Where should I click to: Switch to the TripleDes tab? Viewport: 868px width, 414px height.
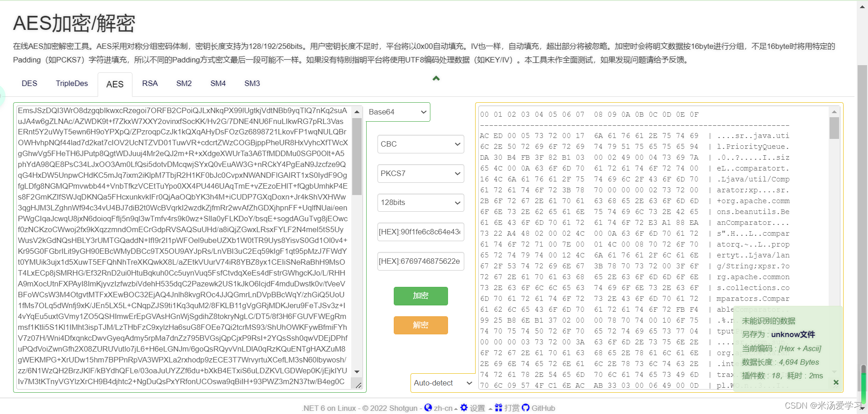pos(72,83)
